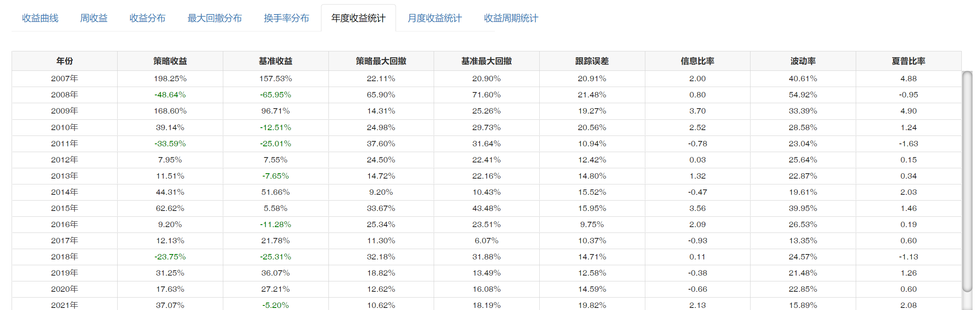This screenshot has height=310, width=980.
Task: Click the 年度收益统计 tab
Action: (x=358, y=18)
